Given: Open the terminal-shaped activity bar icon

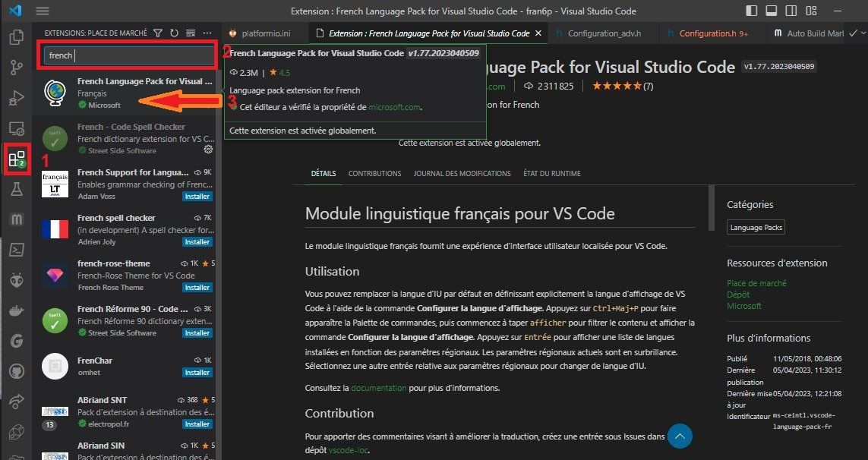Looking at the screenshot, I should (17, 250).
